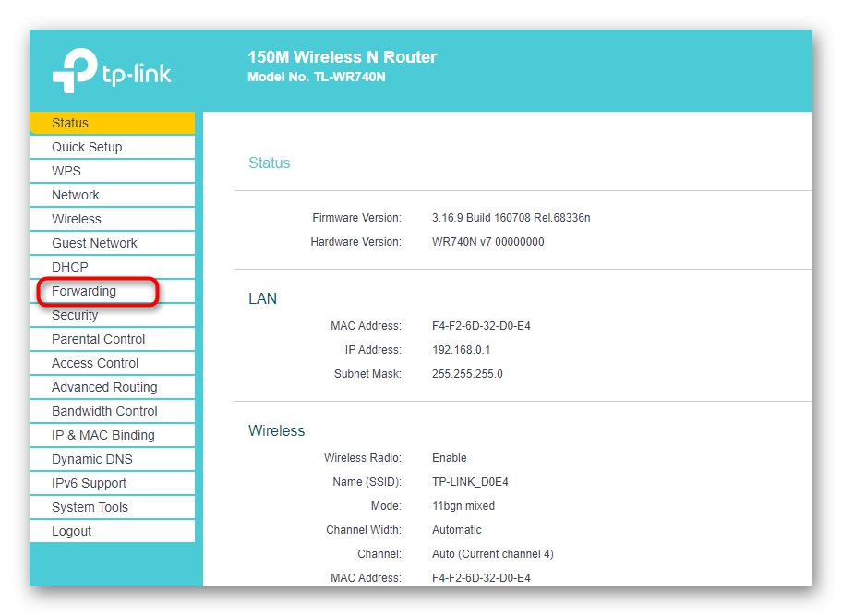
Task: Click the Status page heading
Action: click(x=269, y=163)
